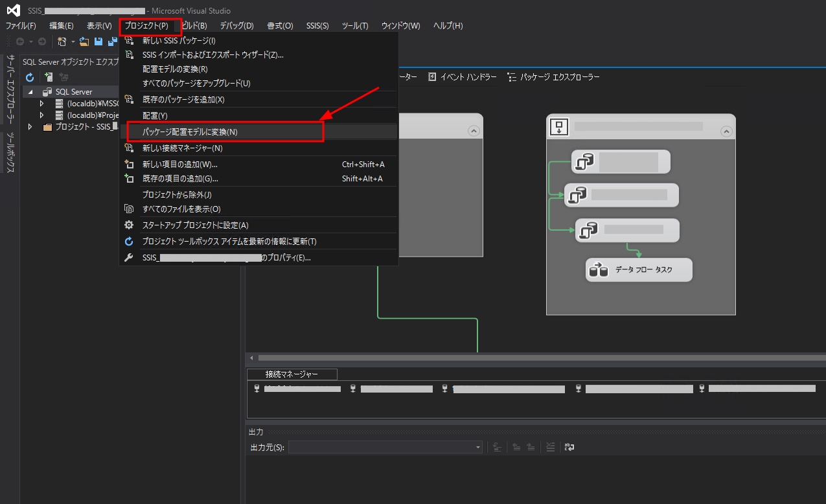Click Go to Previous Message output icon
This screenshot has height=504, width=826.
tap(516, 447)
